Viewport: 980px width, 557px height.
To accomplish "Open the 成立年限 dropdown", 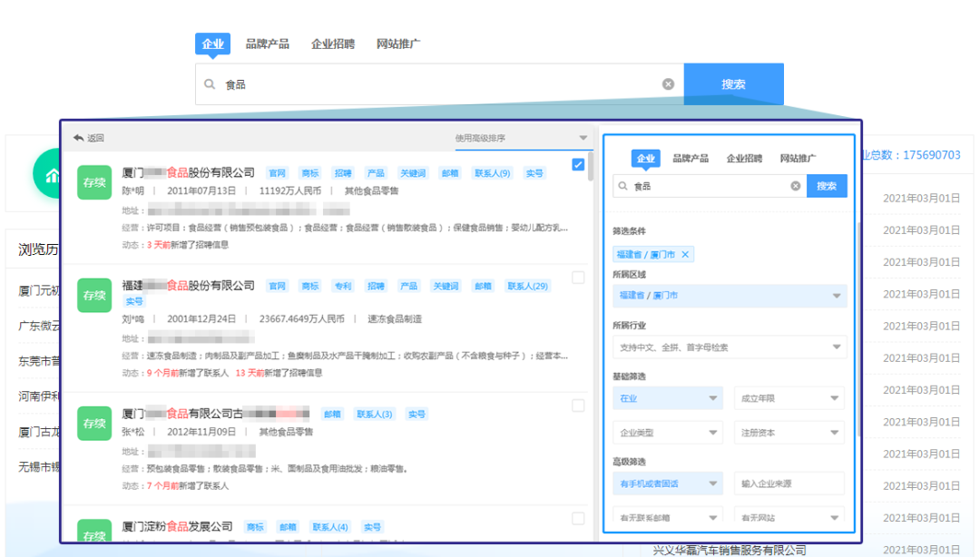I will pyautogui.click(x=789, y=398).
